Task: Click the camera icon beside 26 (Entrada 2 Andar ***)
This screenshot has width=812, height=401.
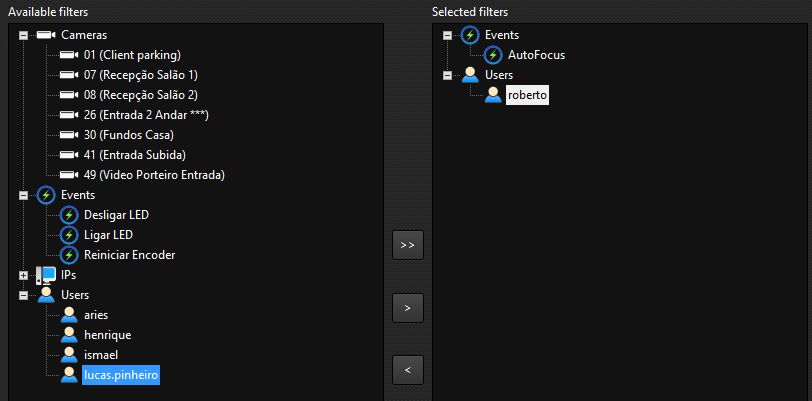Action: [68, 115]
